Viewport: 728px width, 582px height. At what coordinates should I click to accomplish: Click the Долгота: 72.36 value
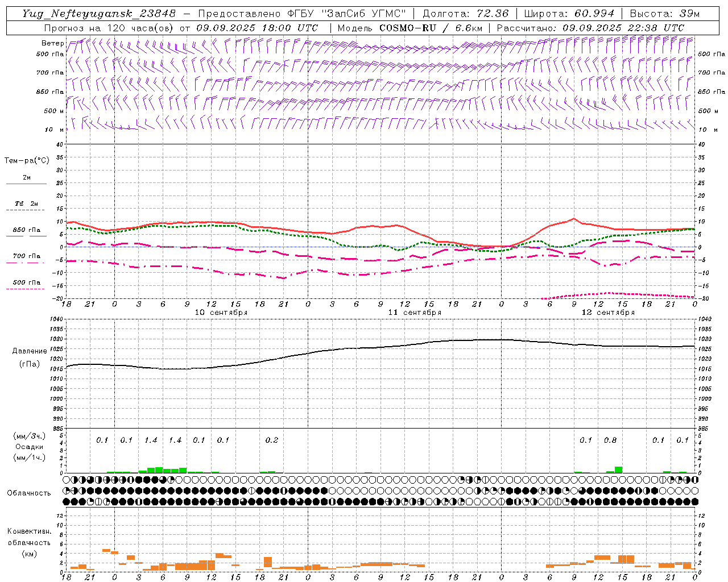tap(466, 14)
